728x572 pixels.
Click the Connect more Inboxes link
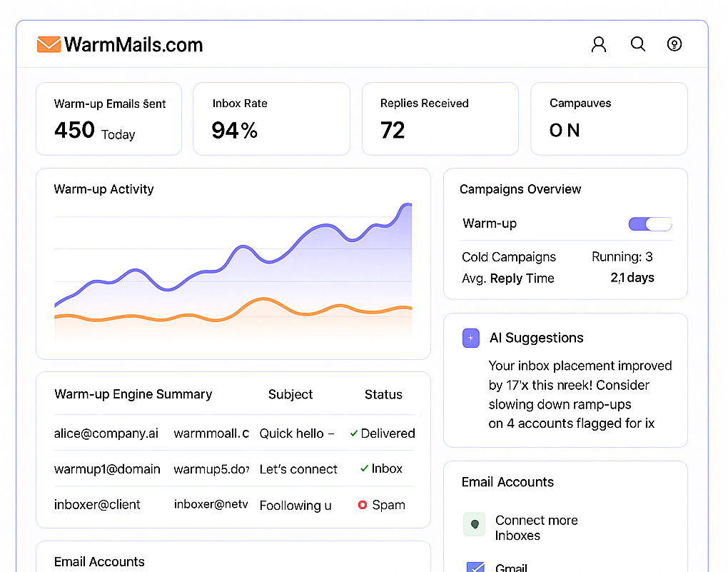point(536,528)
